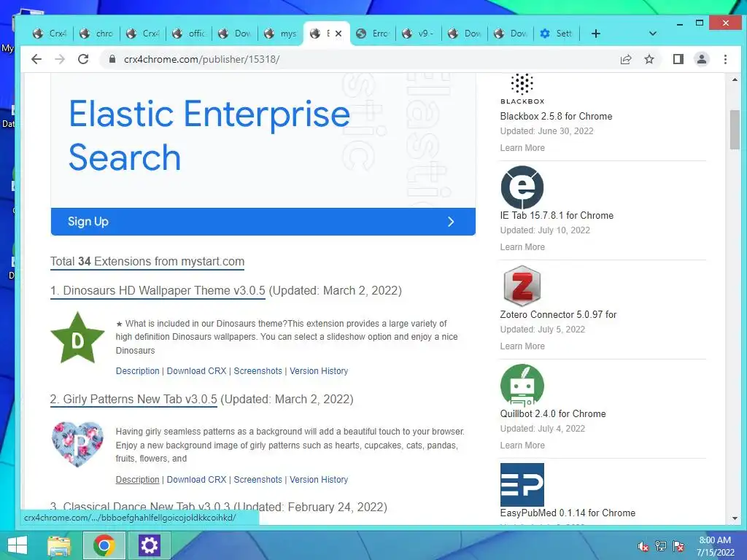
Task: Click the Quillbot robot icon
Action: point(522,385)
